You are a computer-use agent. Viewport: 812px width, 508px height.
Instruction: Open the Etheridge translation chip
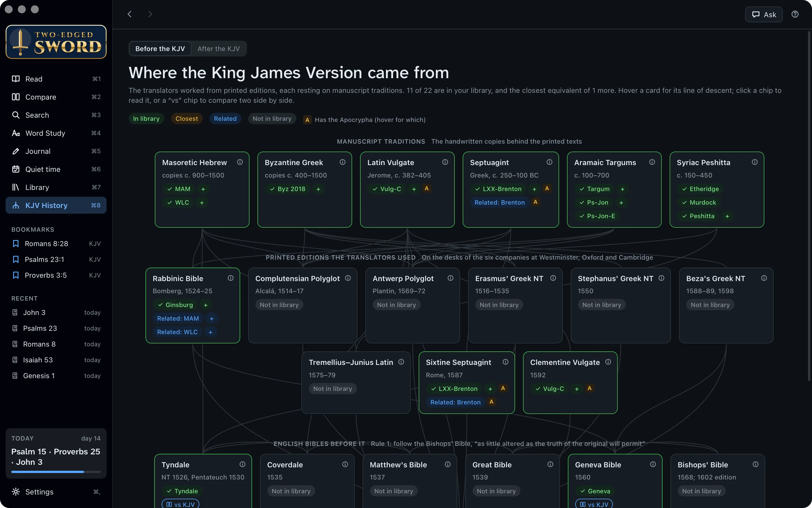[700, 189]
